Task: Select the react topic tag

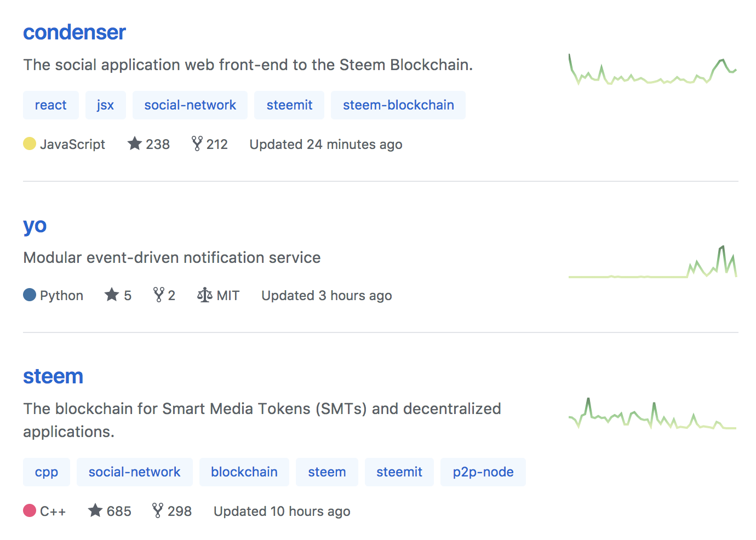Action: [x=51, y=105]
